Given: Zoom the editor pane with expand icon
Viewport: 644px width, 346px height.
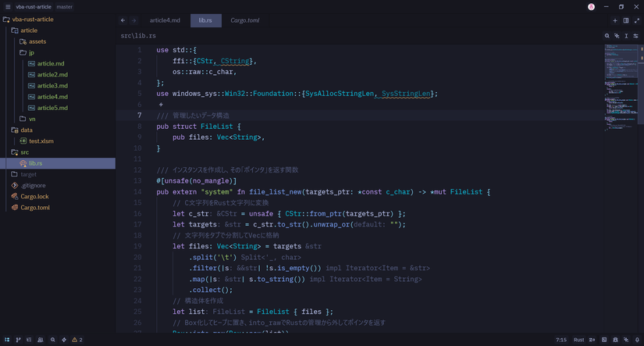Looking at the screenshot, I should 636,20.
